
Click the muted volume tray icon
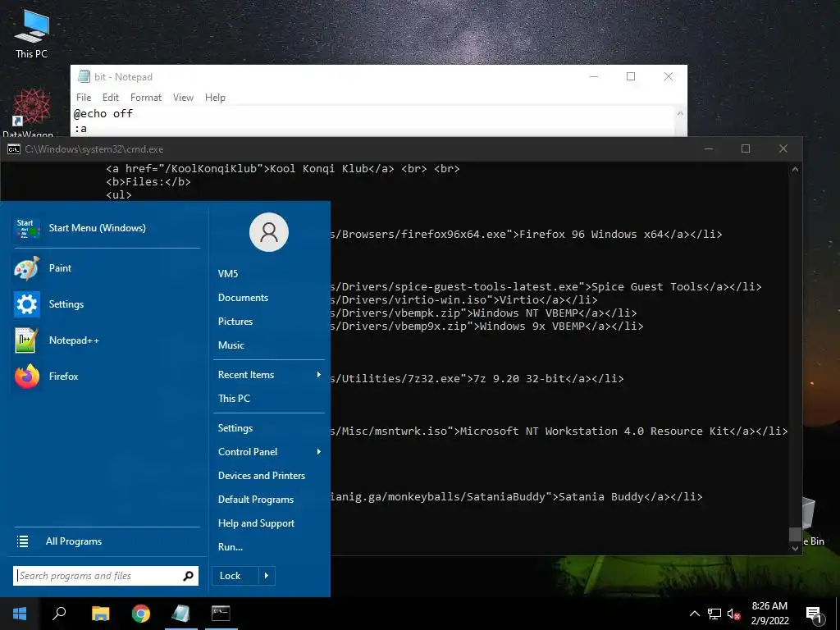pos(734,614)
